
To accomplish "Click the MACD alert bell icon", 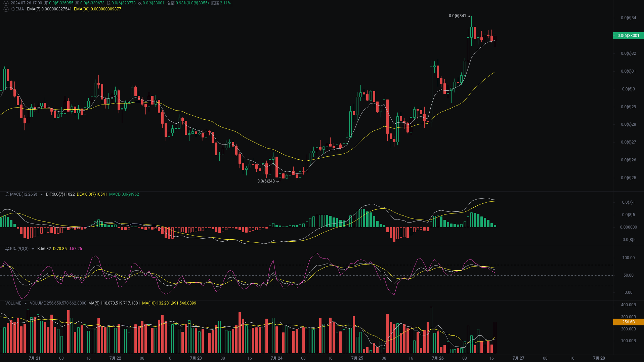I will [7, 194].
